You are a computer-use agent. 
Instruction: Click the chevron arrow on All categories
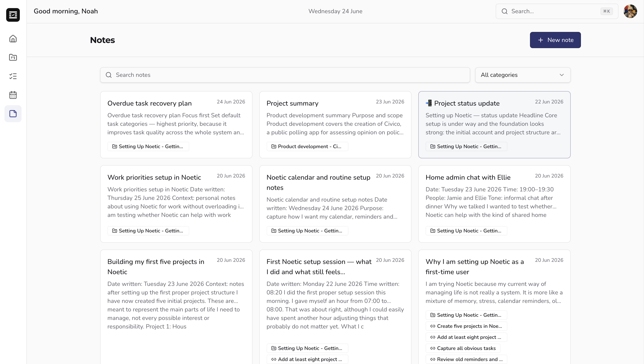point(562,75)
